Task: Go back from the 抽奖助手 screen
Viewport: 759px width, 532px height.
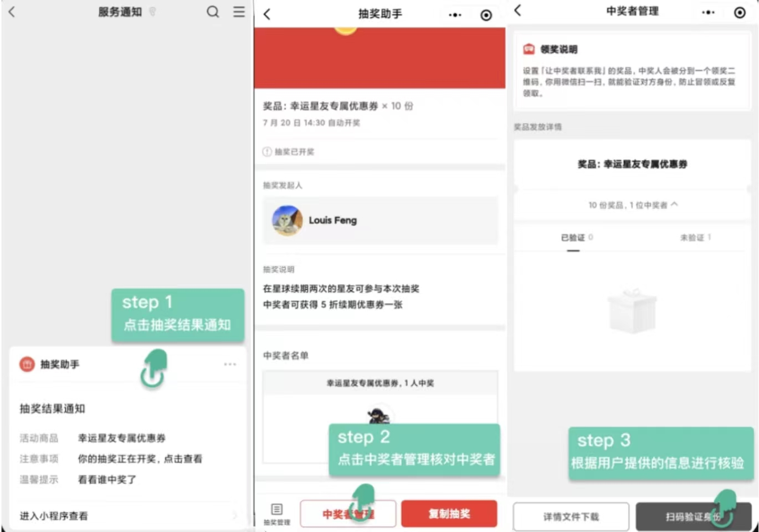Action: (x=267, y=14)
